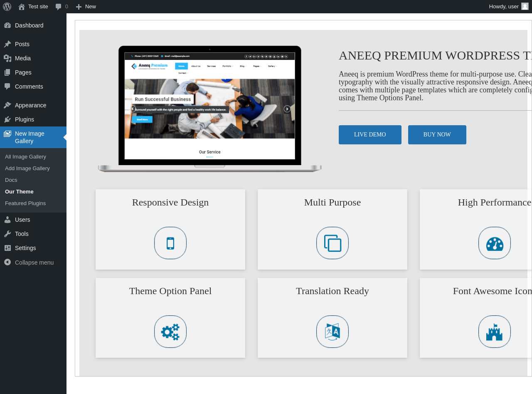Screen dimensions: 532x394
Task: Click the BUY NOW button
Action: (x=437, y=135)
